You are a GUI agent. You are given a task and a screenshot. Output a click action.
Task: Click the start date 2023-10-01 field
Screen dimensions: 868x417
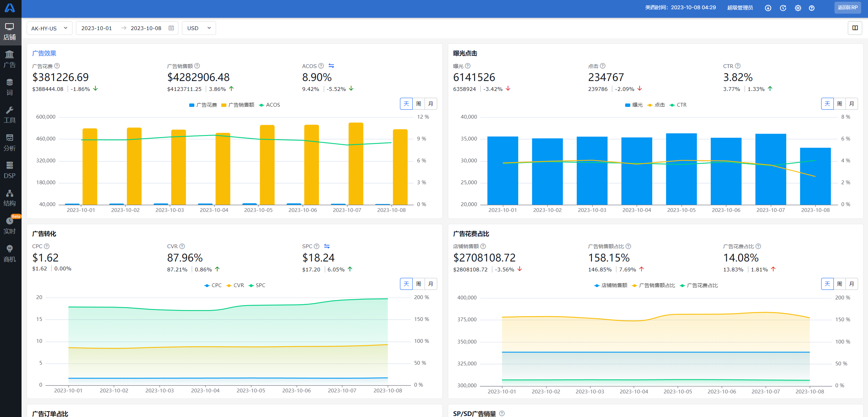[97, 28]
